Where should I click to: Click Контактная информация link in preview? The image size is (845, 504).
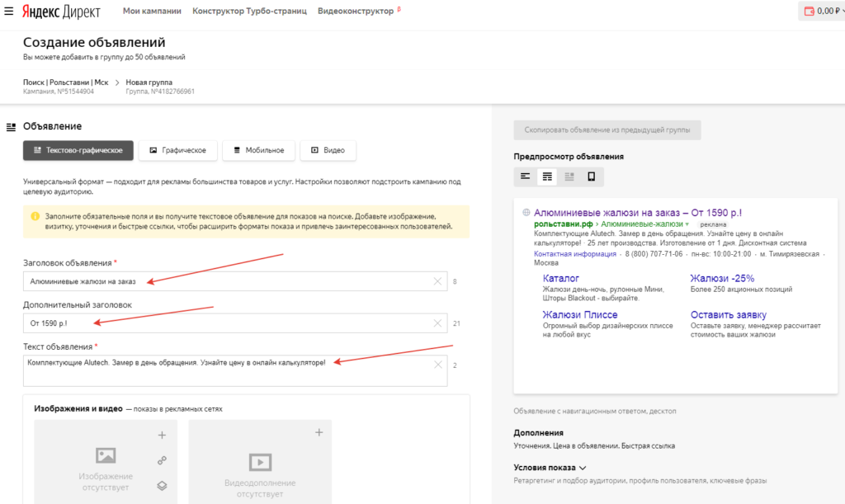(575, 254)
